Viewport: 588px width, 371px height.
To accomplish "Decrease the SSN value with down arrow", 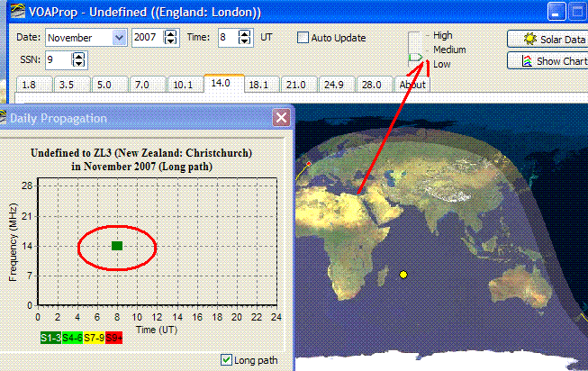I will pos(78,63).
